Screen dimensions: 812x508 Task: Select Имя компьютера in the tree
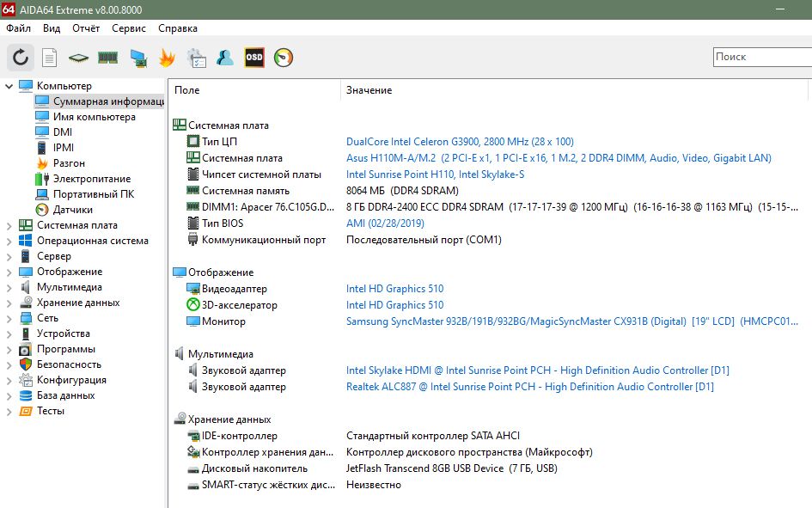95,117
